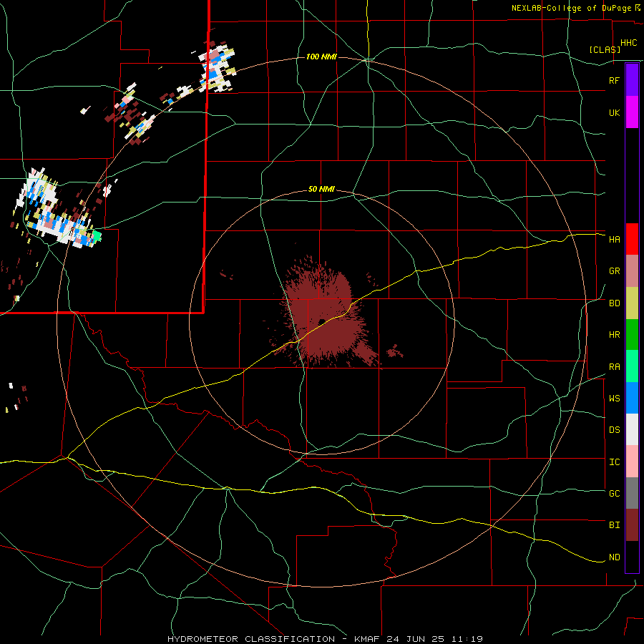Viewport: 644px width, 644px height.
Task: Select the 'BD' label beside the legend
Action: 614,303
